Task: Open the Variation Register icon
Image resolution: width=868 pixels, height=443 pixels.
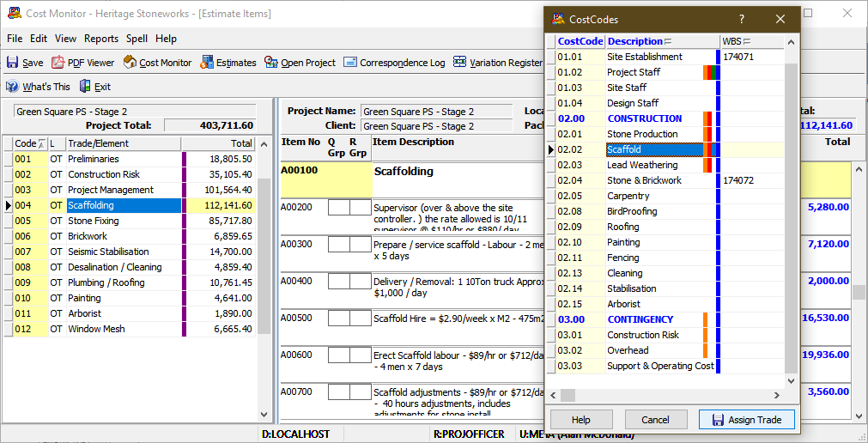Action: pos(459,62)
